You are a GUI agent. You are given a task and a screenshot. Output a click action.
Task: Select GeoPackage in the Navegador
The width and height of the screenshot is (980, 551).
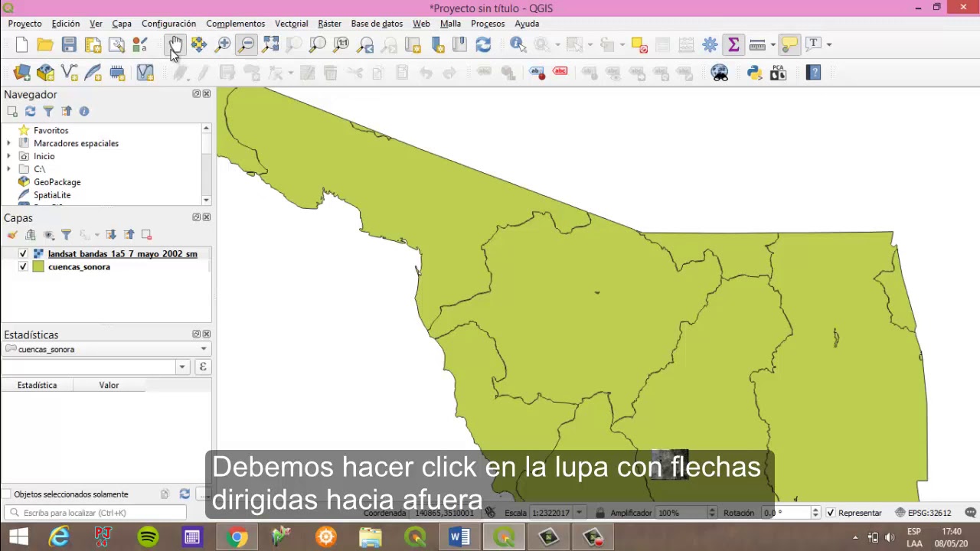(x=57, y=183)
